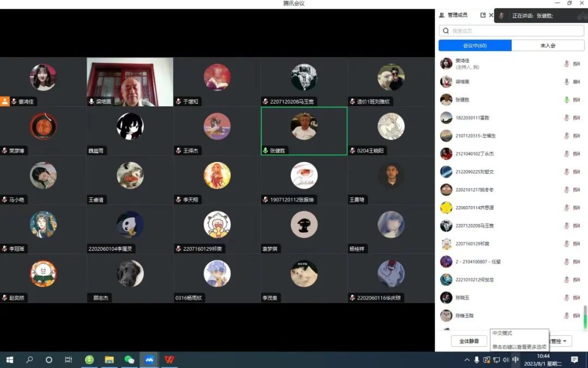588x368 pixels.
Task: Show hidden system tray icons
Action: point(467,360)
